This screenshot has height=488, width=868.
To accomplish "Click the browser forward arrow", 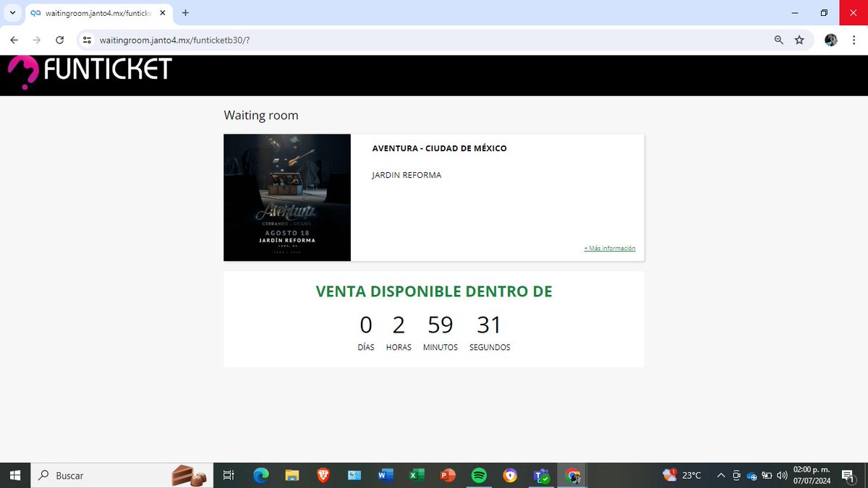I will click(37, 40).
